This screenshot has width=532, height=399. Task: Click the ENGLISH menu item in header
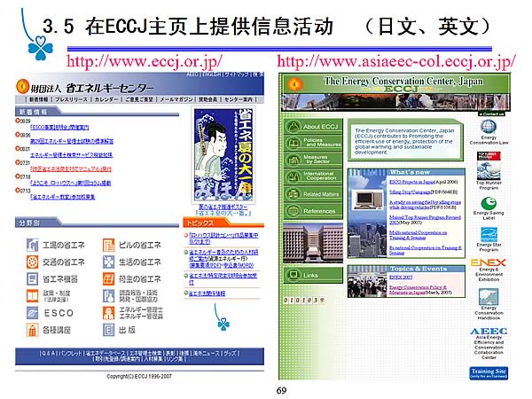point(212,74)
